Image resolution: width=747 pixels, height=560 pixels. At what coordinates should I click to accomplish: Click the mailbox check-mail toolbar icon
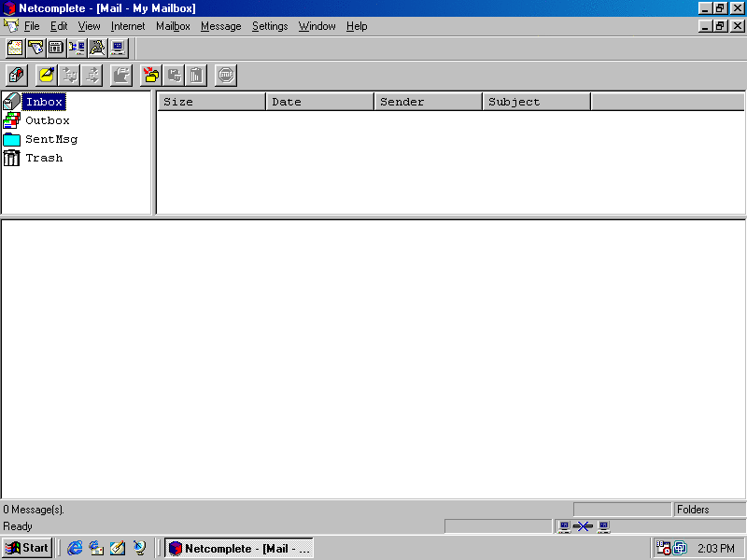click(16, 75)
